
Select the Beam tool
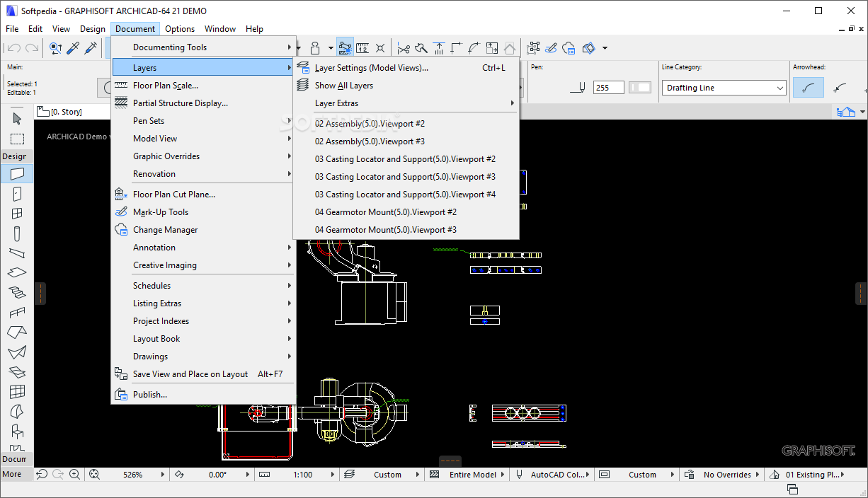point(17,253)
